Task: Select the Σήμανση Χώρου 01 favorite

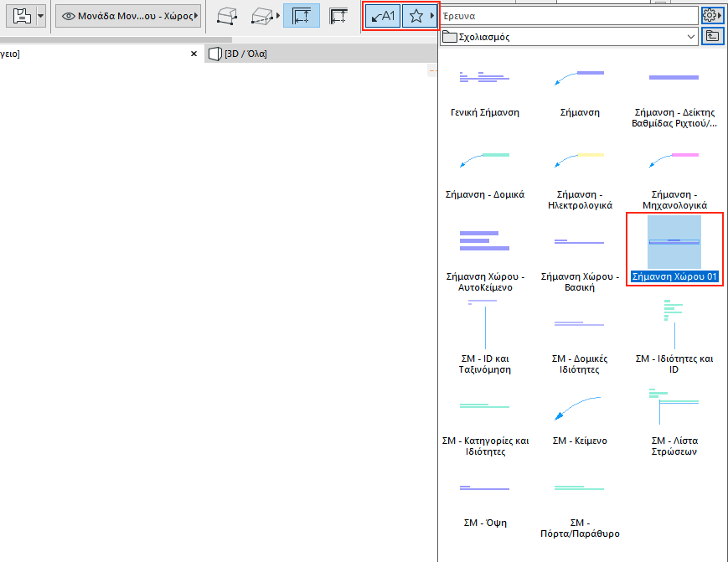Action: point(674,250)
